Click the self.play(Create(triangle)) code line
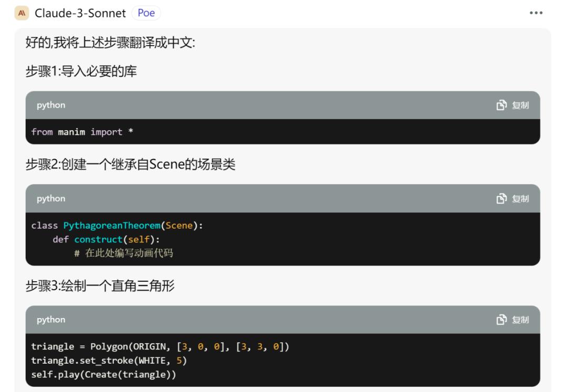 pos(103,374)
